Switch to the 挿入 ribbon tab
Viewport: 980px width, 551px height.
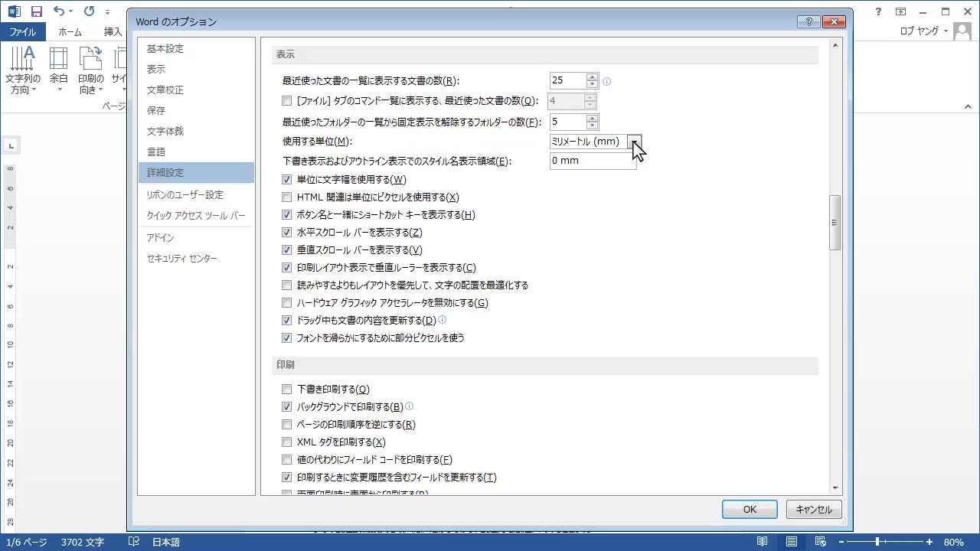click(x=113, y=31)
